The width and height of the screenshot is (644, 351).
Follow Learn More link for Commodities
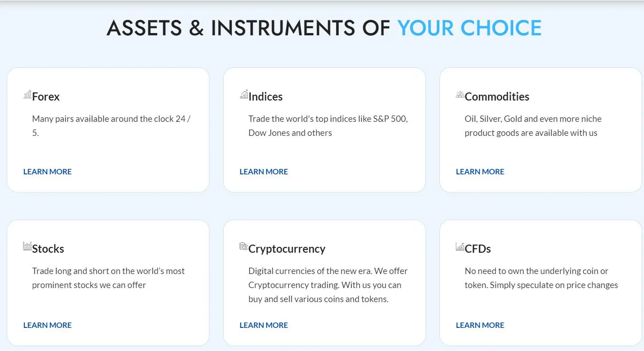[480, 172]
